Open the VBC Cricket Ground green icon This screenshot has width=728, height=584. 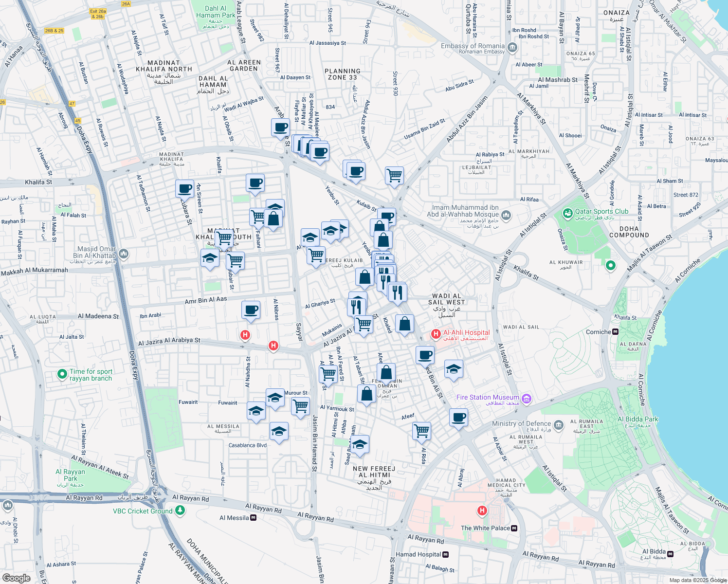coord(180,510)
